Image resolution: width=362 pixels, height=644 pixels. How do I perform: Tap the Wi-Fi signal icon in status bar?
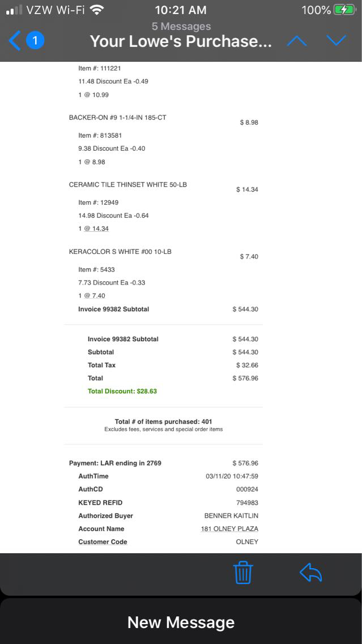tap(97, 10)
